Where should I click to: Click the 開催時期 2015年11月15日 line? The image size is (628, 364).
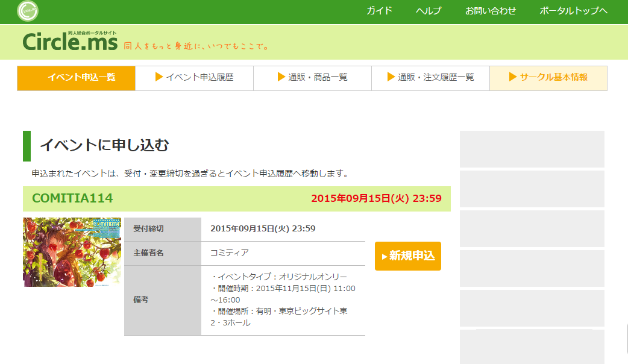(283, 294)
